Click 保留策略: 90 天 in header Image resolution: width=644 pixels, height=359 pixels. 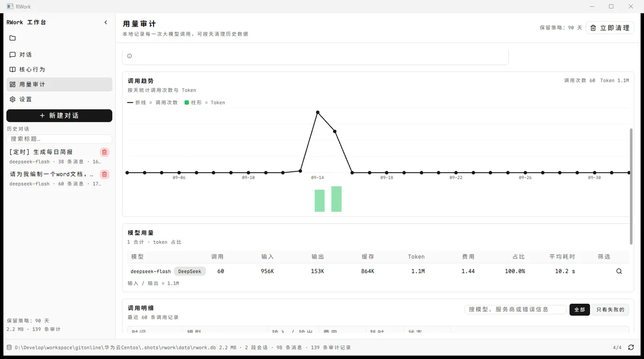point(561,28)
